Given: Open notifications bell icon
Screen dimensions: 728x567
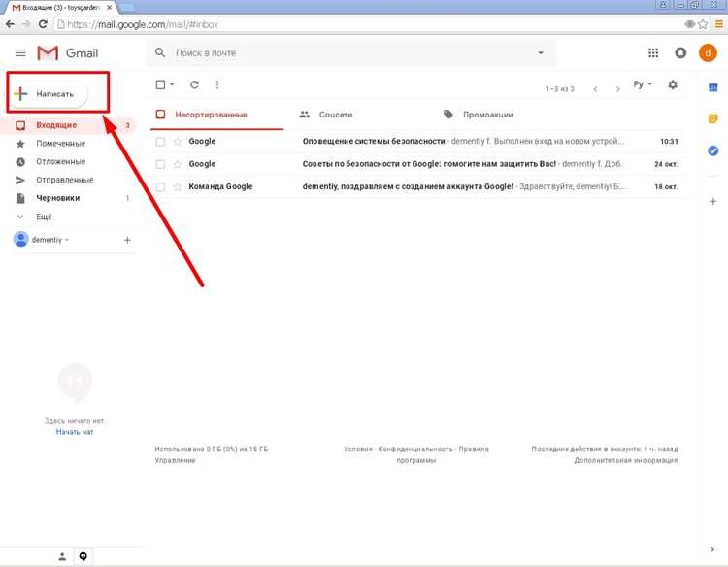Looking at the screenshot, I should [x=680, y=53].
